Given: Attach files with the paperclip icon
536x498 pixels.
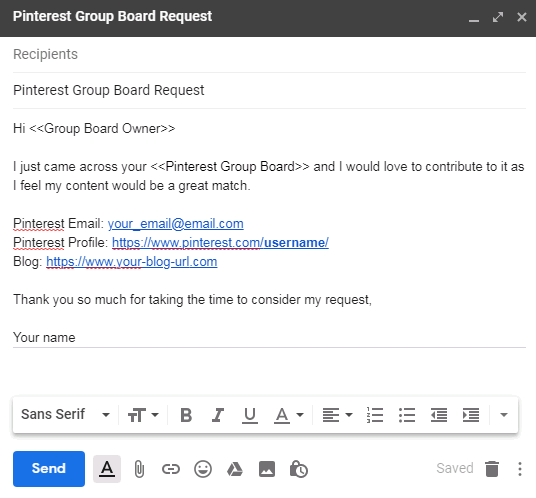Looking at the screenshot, I should 139,469.
